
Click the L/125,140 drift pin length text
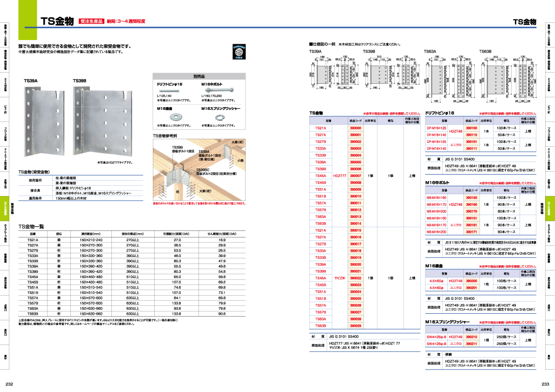coord(164,96)
